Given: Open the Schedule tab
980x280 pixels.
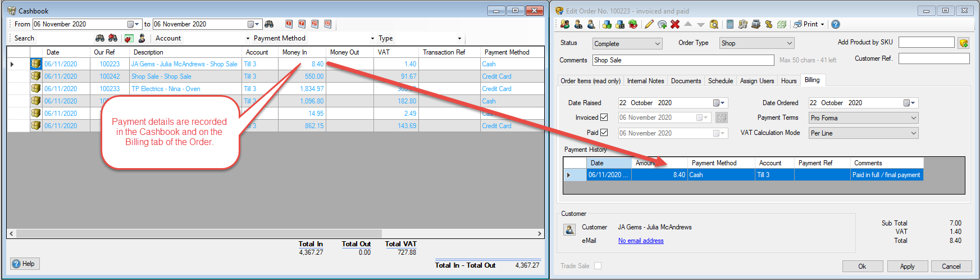Looking at the screenshot, I should pos(720,81).
